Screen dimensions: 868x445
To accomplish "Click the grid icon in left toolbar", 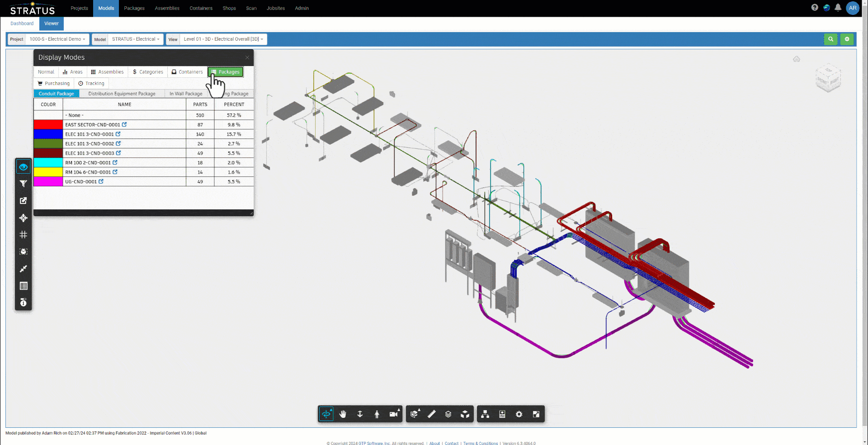I will point(24,235).
